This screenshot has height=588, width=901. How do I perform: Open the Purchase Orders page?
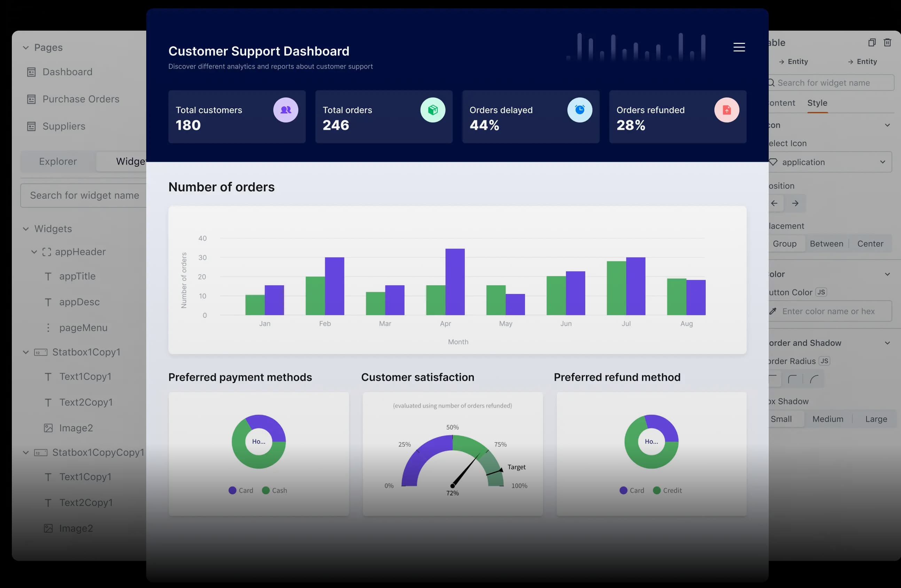[81, 99]
